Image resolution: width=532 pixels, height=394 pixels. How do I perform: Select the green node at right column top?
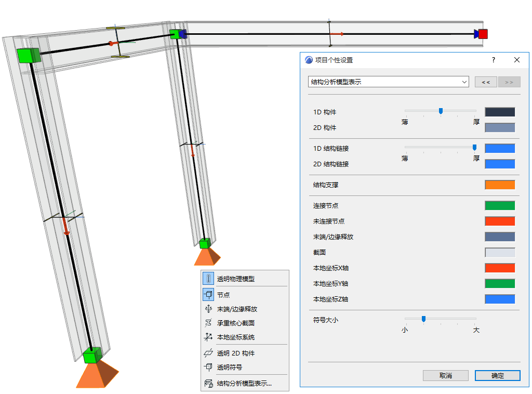point(175,34)
